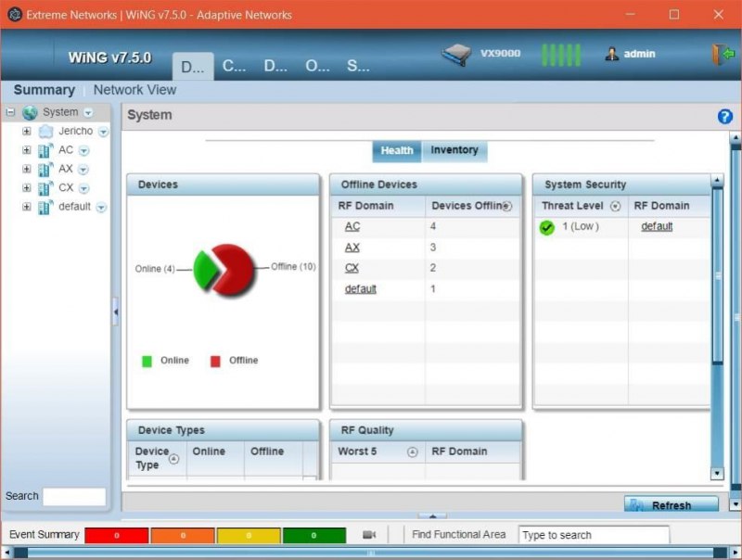Open System node dropdown arrow
742x560 pixels.
(x=88, y=113)
